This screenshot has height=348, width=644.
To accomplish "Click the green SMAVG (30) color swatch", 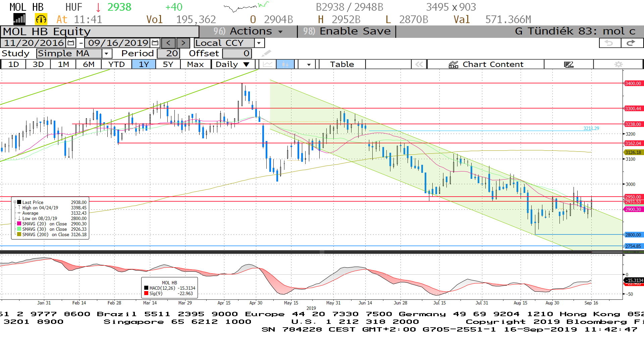I will pos(19,229).
